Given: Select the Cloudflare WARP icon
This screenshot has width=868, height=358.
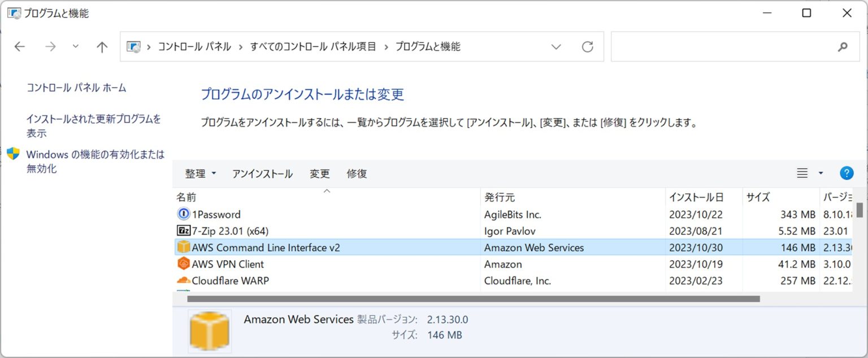Looking at the screenshot, I should click(182, 280).
